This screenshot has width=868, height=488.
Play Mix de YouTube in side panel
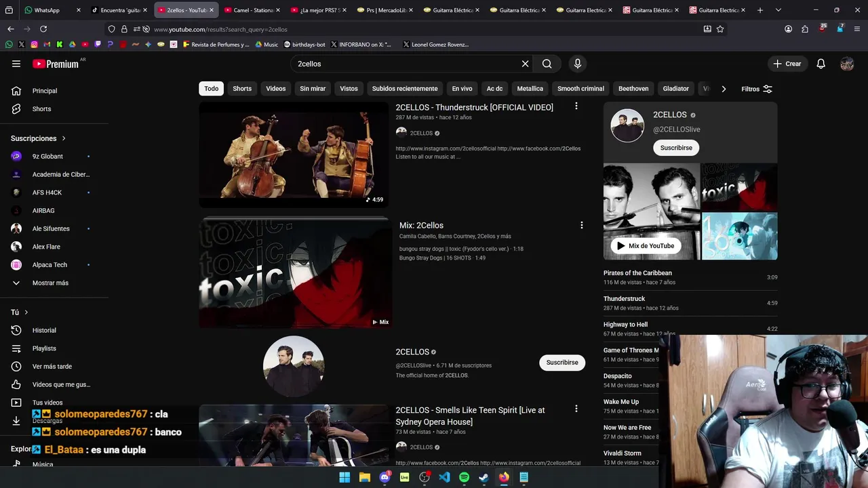tap(646, 246)
